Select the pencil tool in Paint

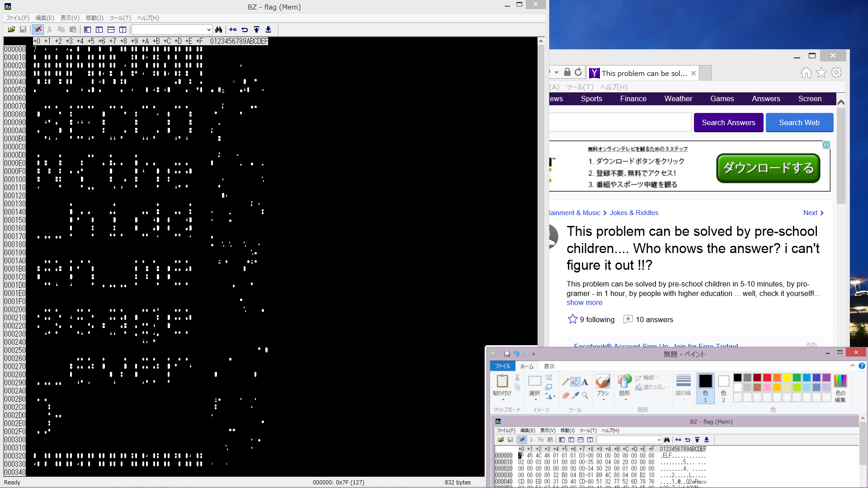[565, 382]
